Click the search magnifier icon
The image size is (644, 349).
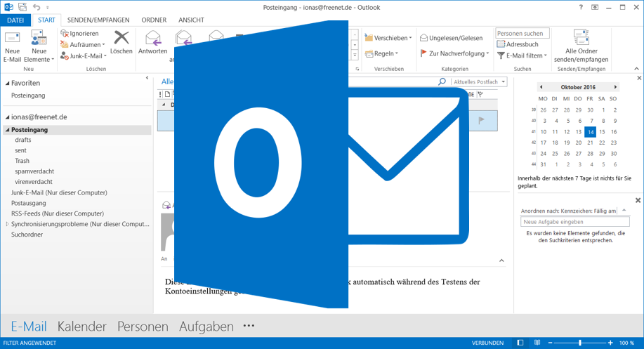pyautogui.click(x=442, y=81)
